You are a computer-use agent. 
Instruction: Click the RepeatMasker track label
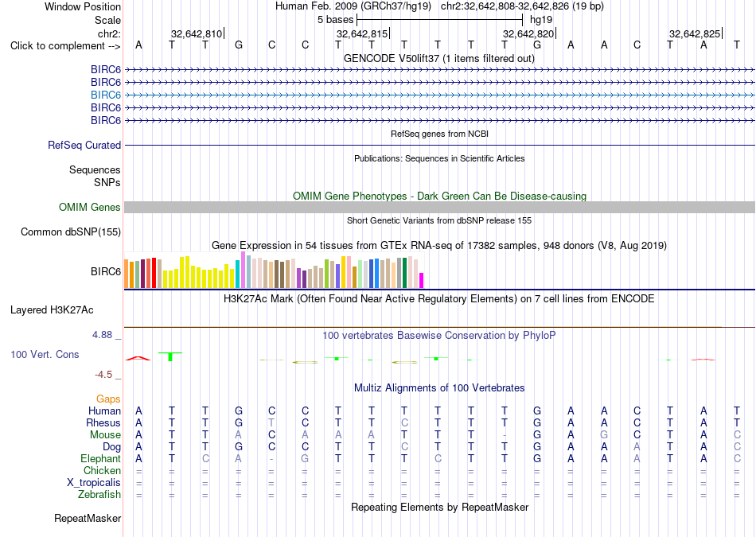click(x=88, y=518)
